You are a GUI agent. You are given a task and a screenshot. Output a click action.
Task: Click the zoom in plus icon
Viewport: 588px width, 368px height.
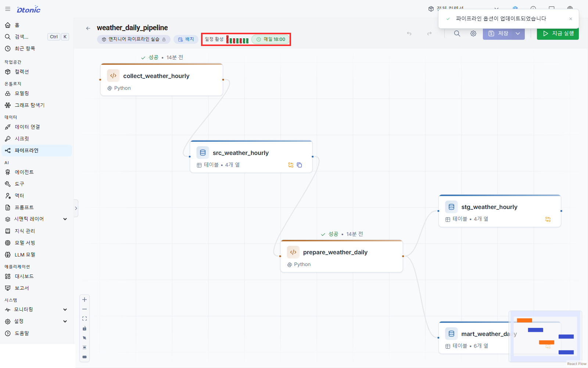pyautogui.click(x=85, y=300)
